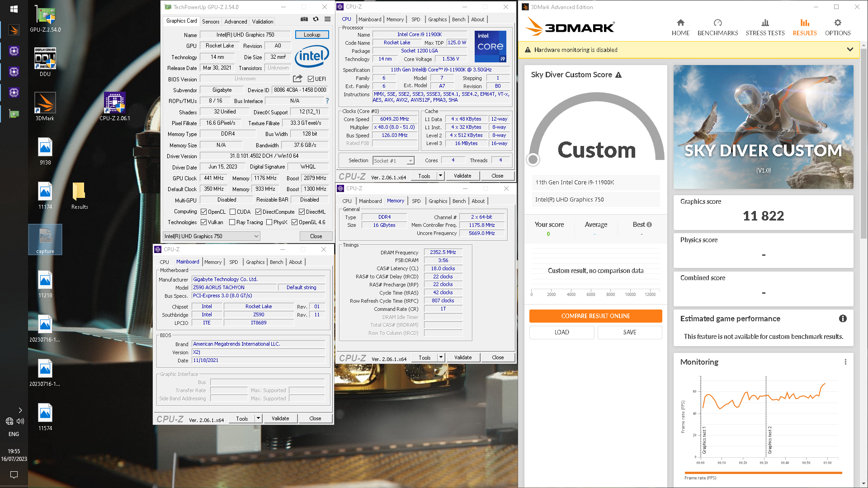The width and height of the screenshot is (868, 488).
Task: Click Close button in GPU-Z window
Action: [316, 236]
